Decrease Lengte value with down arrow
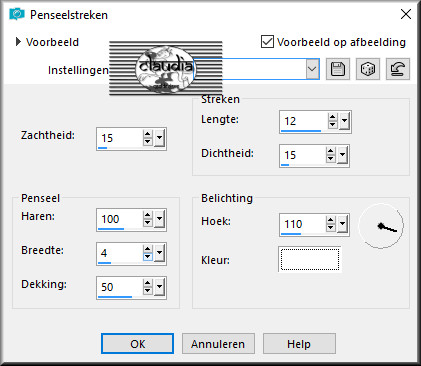The width and height of the screenshot is (421, 366). pos(332,125)
